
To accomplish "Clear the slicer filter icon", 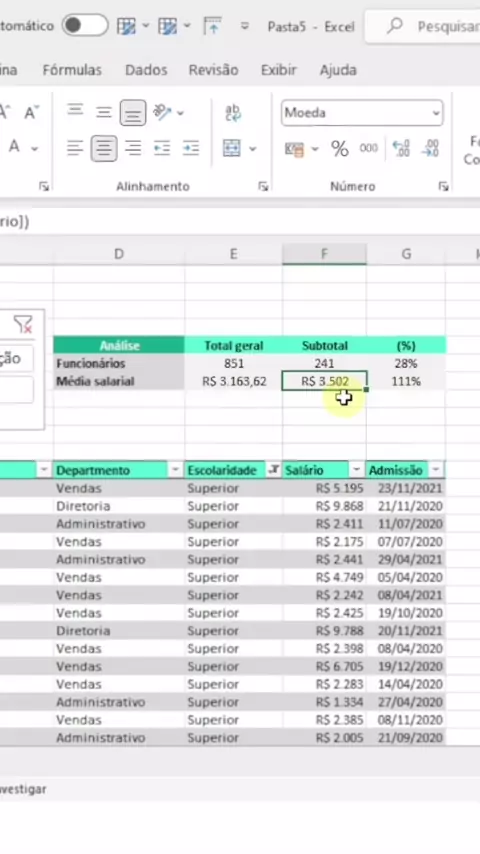I will click(x=23, y=324).
